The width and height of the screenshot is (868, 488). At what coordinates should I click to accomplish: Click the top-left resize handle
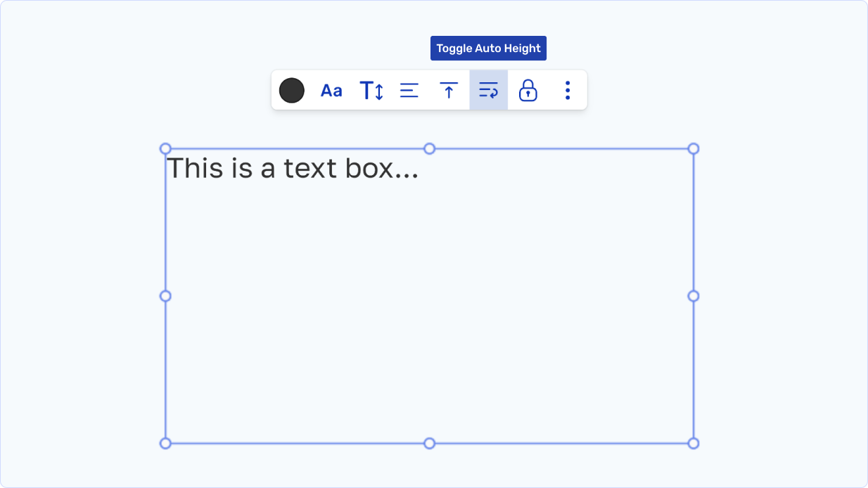165,148
